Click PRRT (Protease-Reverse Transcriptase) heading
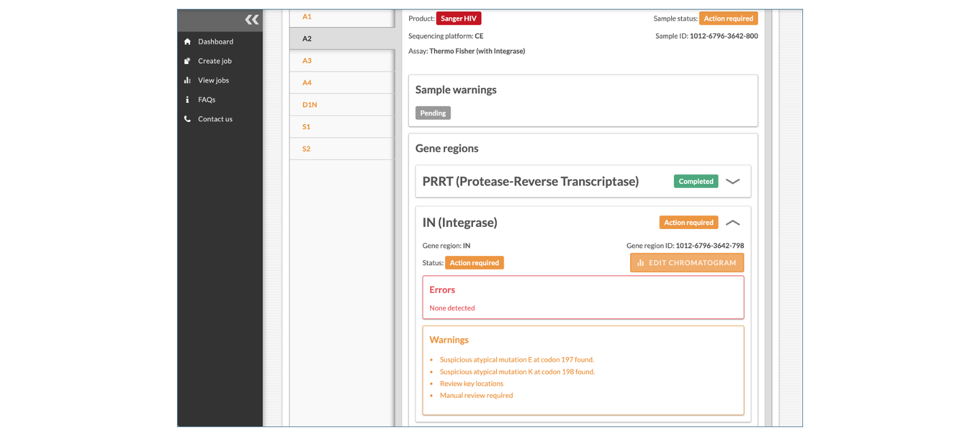980x436 pixels. pyautogui.click(x=530, y=181)
